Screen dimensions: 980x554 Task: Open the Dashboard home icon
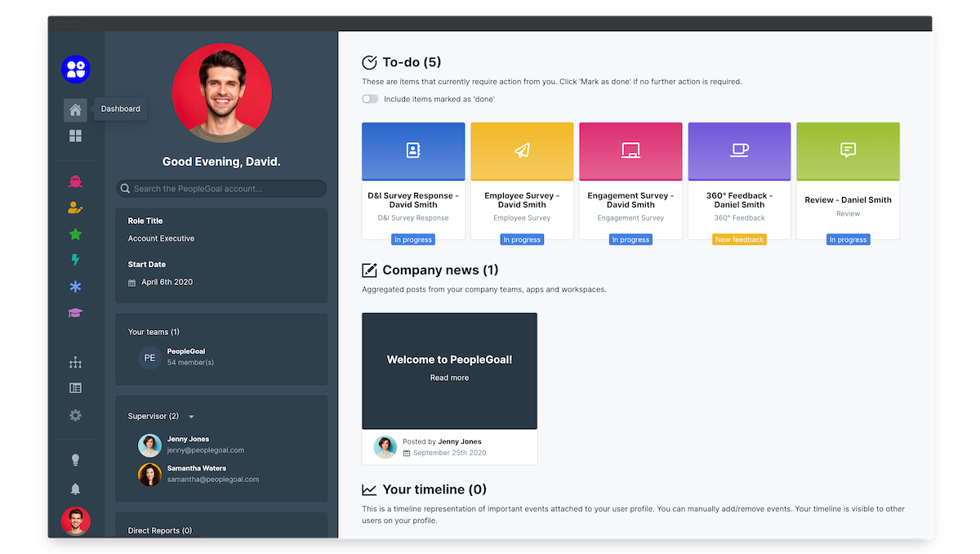75,109
